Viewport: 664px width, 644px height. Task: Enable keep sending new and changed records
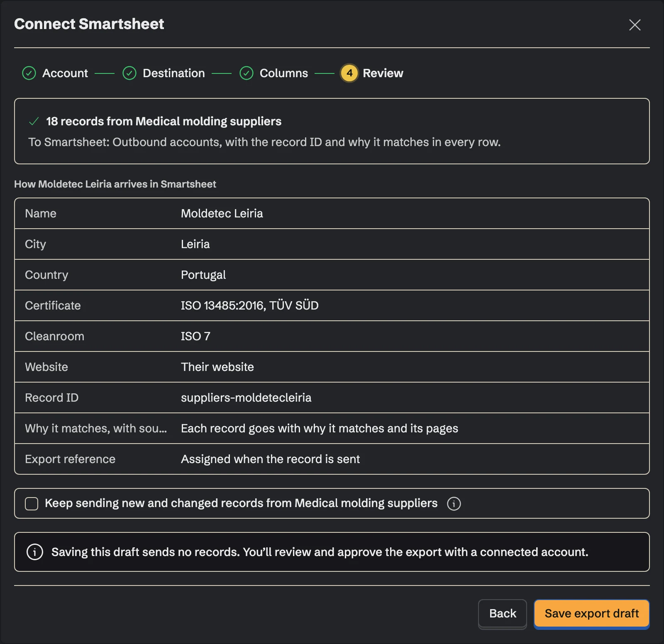click(x=32, y=503)
